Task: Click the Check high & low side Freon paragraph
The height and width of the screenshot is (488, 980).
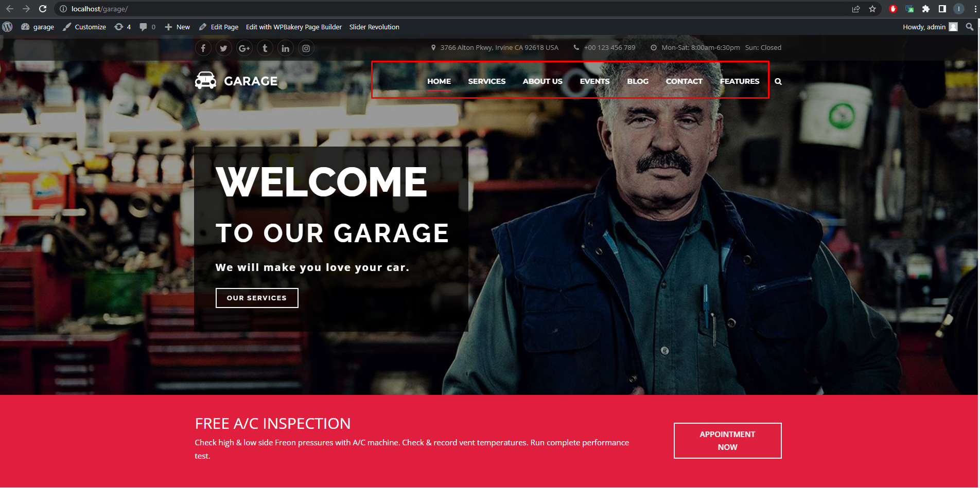Action: tap(412, 449)
